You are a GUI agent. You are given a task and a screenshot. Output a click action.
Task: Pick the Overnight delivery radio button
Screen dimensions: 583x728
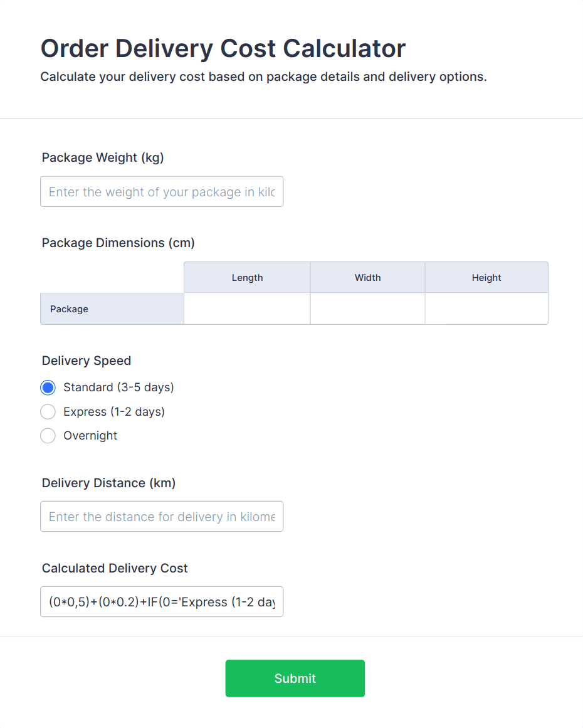(48, 436)
